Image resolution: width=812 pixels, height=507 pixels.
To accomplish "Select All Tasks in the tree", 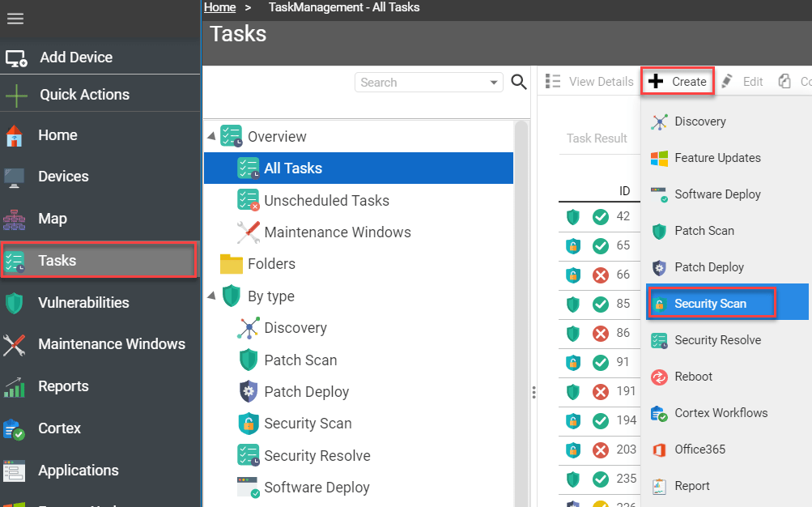I will point(359,168).
